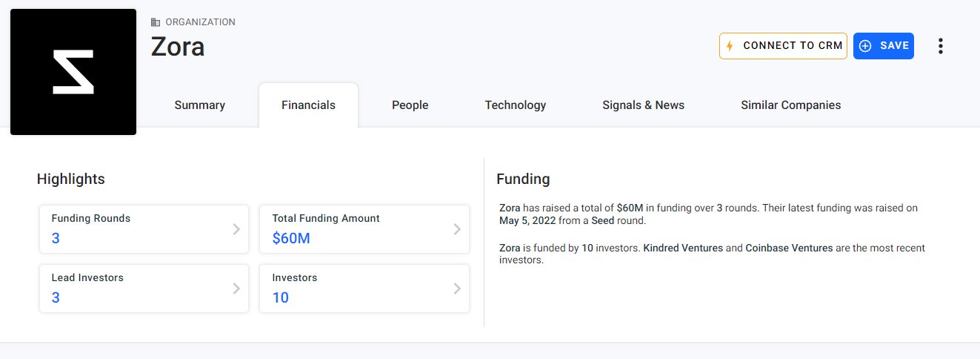
Task: Open the Signals & News tab
Action: pos(644,105)
